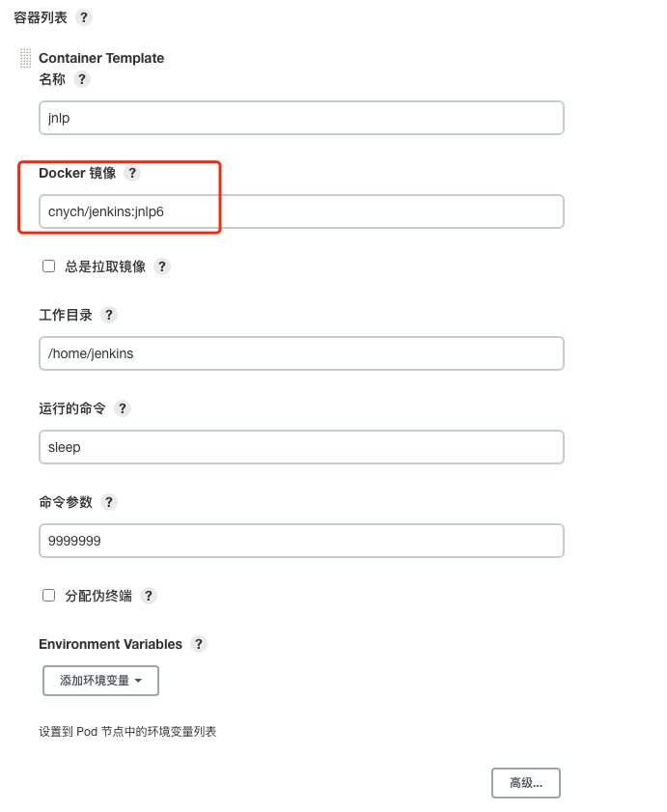Open help for 总是拉取镜像 option
Image resolution: width=667 pixels, height=812 pixels.
coord(162,267)
